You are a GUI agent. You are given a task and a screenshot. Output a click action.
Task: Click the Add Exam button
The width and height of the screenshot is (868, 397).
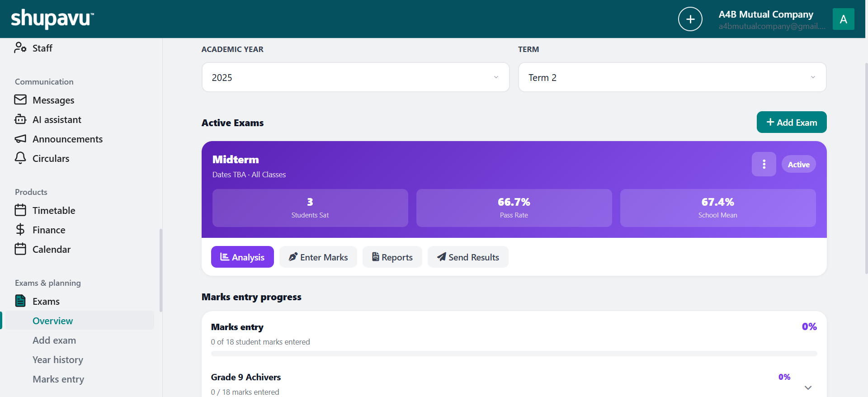click(792, 122)
